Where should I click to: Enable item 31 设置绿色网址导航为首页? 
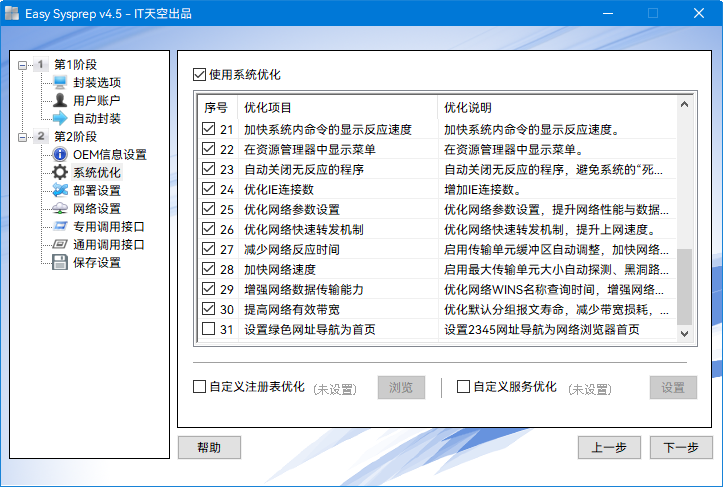(x=208, y=329)
